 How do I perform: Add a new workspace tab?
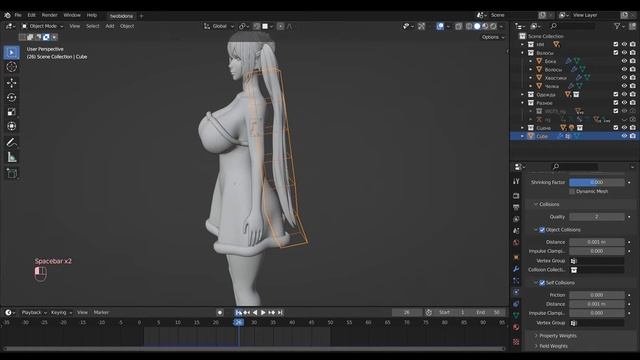[142, 16]
